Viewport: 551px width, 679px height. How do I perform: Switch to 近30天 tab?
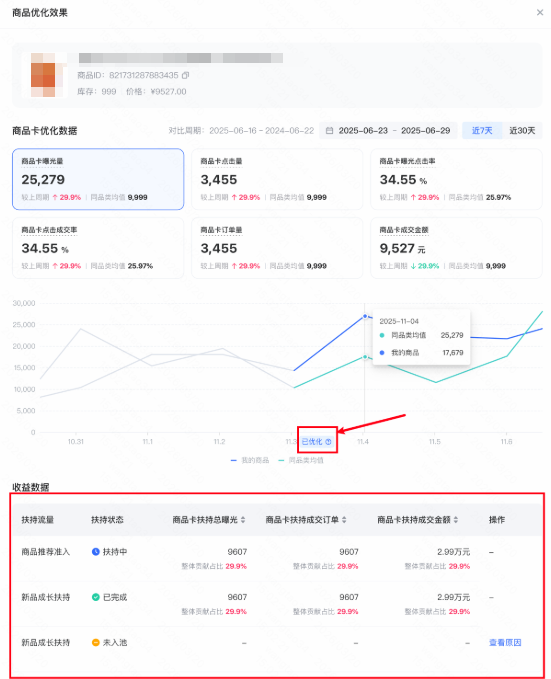point(522,130)
